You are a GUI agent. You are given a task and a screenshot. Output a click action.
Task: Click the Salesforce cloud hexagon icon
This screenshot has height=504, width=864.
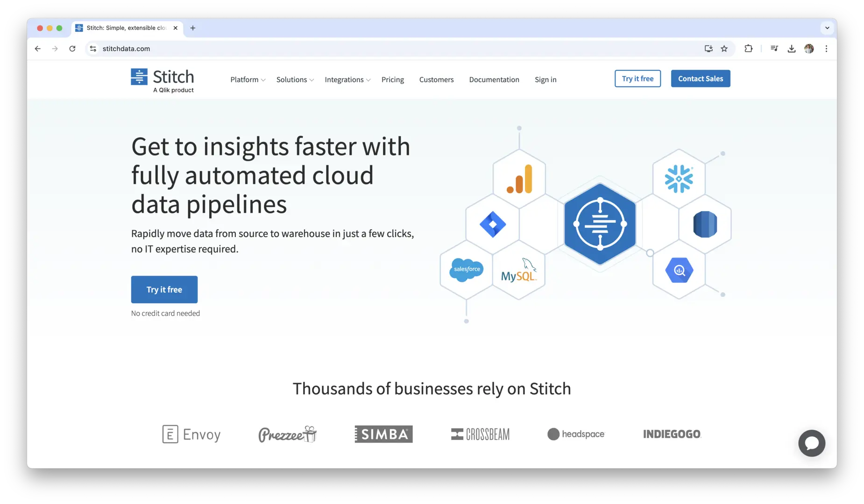pos(466,270)
